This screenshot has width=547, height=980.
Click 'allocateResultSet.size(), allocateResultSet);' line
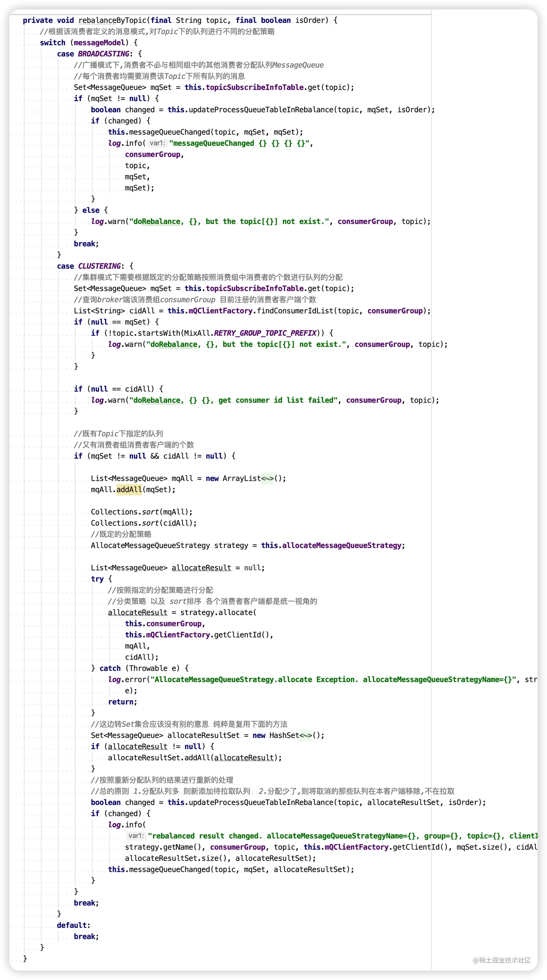click(220, 858)
